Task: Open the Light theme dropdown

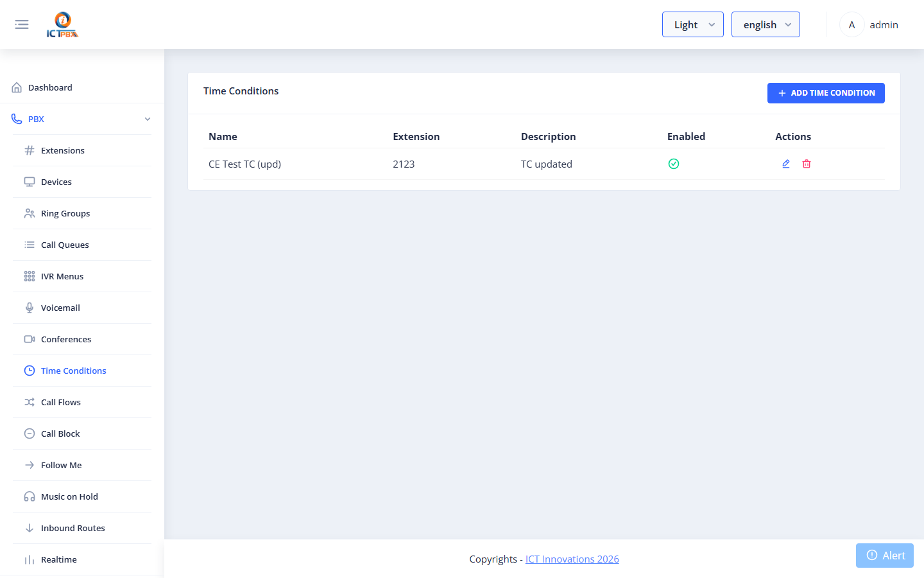Action: 693,24
